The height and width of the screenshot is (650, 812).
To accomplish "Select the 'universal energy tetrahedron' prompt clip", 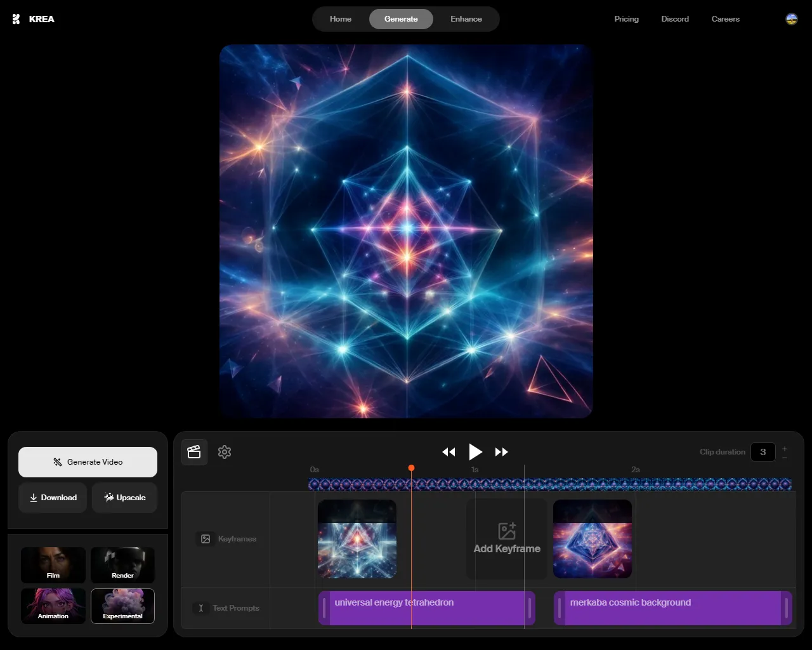I will click(x=427, y=608).
